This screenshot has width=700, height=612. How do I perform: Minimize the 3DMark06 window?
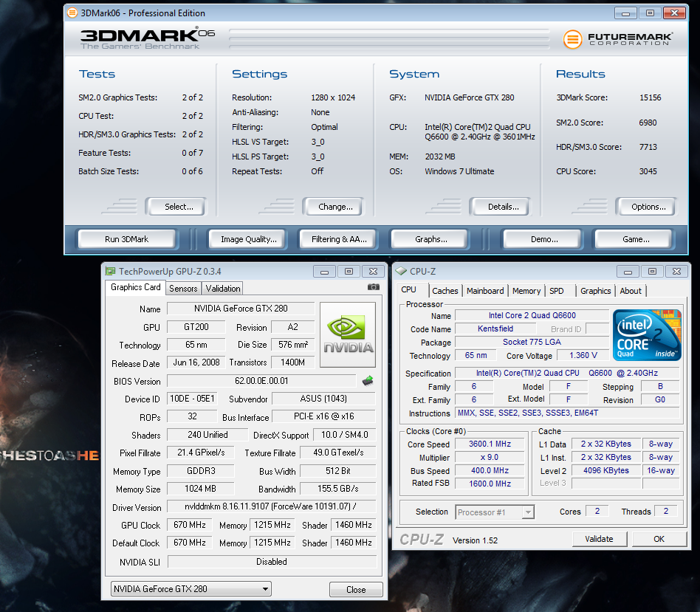(625, 13)
